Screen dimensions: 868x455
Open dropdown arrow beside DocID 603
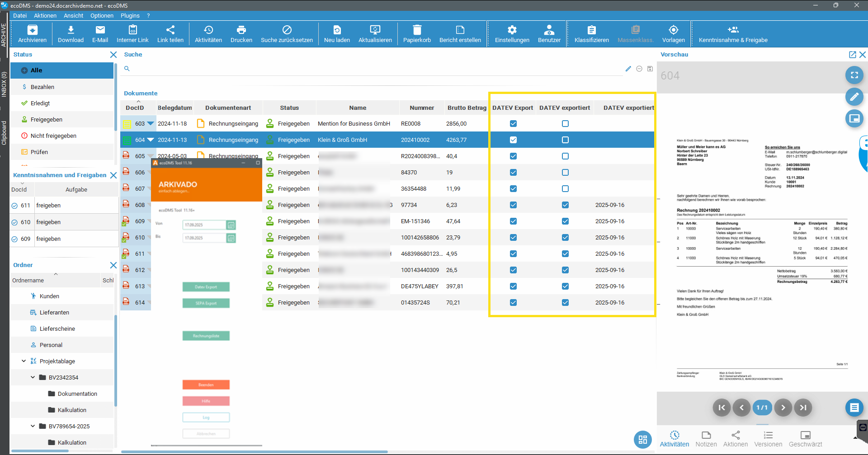151,123
